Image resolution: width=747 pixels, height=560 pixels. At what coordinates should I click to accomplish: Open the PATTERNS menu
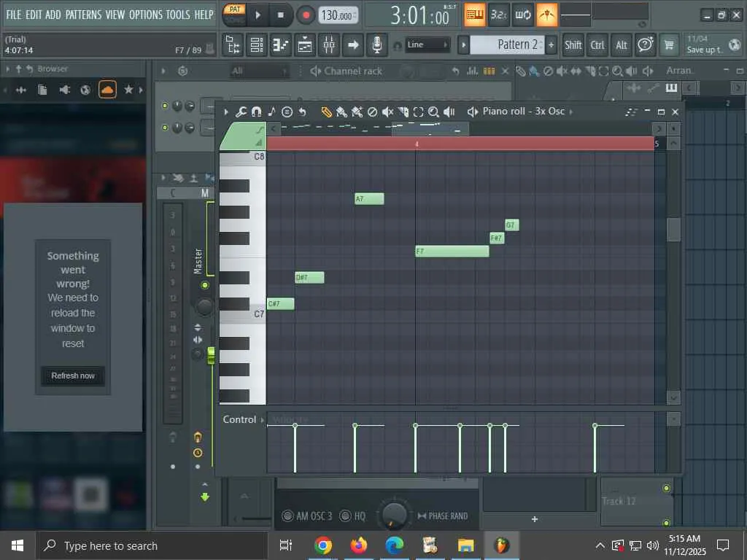pos(83,15)
